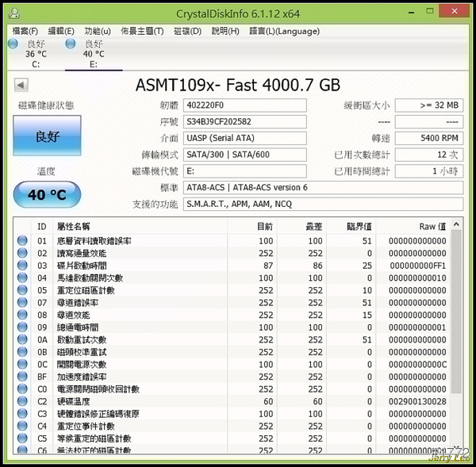Viewport: 476px width, 467px height.
Task: Open the 語言(L)(Language) menu
Action: [284, 31]
